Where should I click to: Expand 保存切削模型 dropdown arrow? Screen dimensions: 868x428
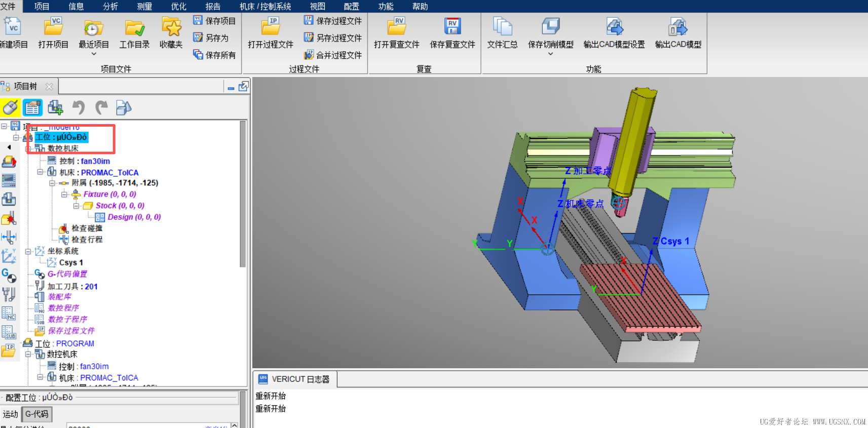550,54
